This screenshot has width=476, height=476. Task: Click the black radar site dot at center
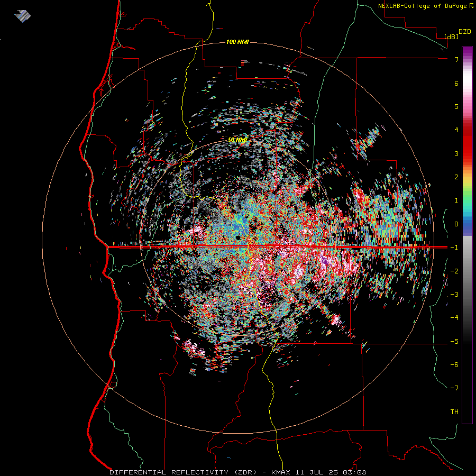(x=238, y=237)
